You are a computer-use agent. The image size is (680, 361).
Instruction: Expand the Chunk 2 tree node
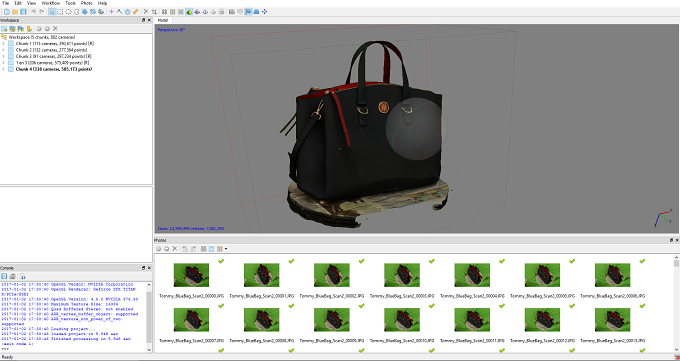(x=3, y=50)
